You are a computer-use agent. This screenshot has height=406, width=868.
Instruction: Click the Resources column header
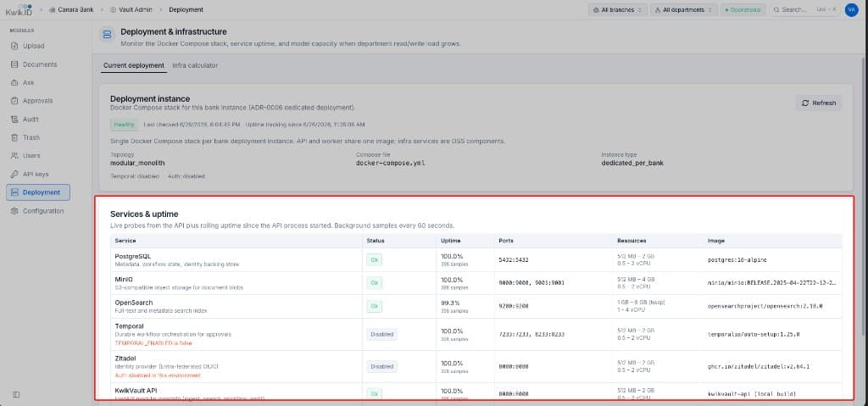[x=632, y=241]
